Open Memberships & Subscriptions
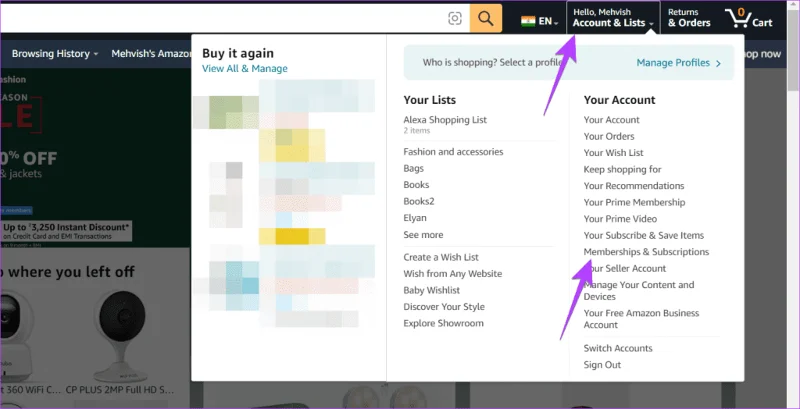The image size is (800, 409). coord(646,251)
